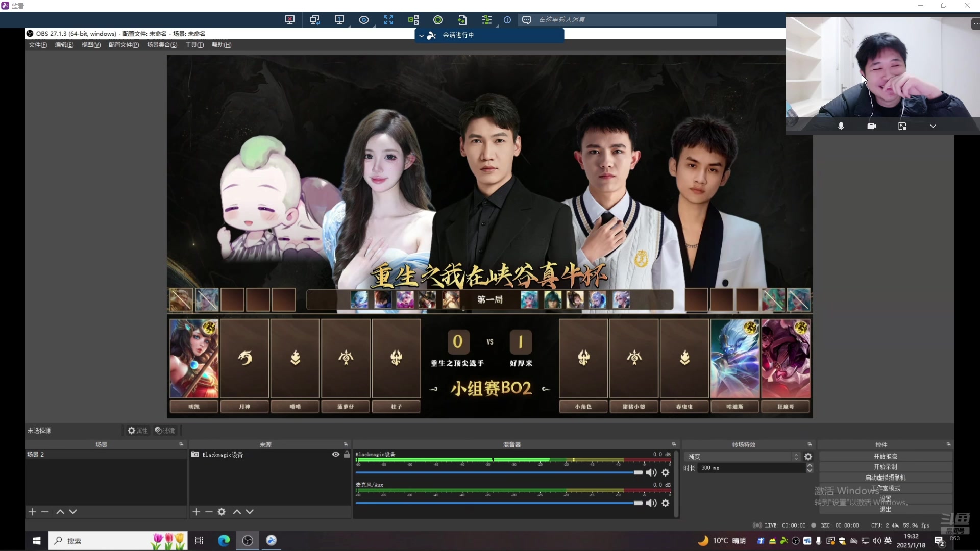Open the 配置文件(P) menu in OBS
This screenshot has width=980, height=551.
[x=124, y=45]
